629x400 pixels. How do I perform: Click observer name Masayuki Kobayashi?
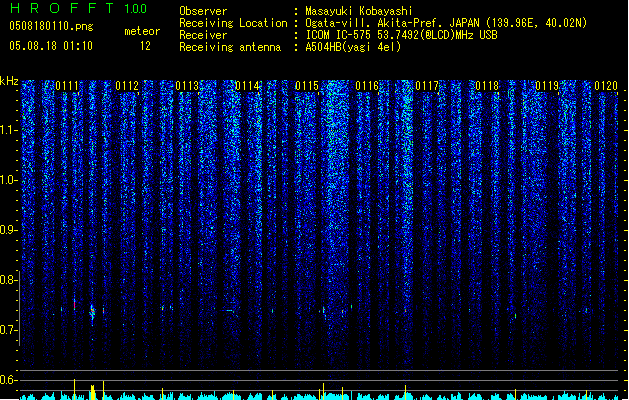coord(359,11)
